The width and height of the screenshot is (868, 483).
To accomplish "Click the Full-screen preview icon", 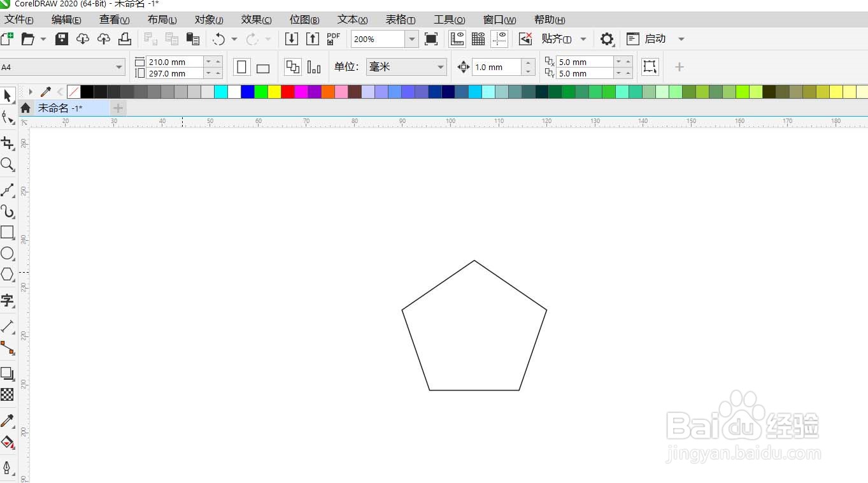I will pyautogui.click(x=431, y=39).
